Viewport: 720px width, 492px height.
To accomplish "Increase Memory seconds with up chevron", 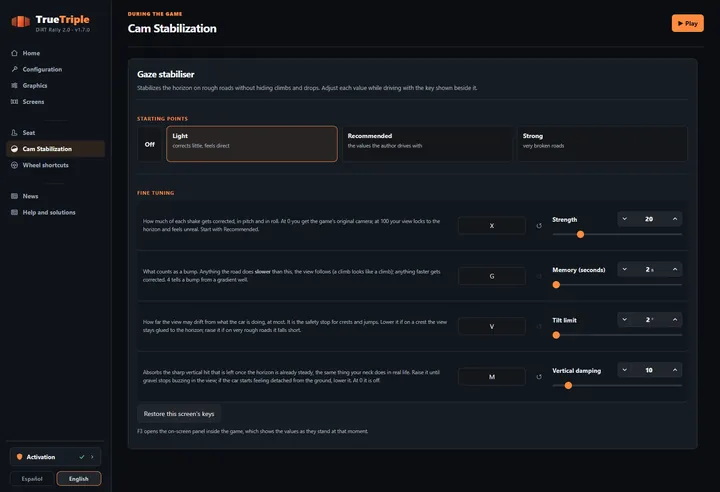I will 675,270.
